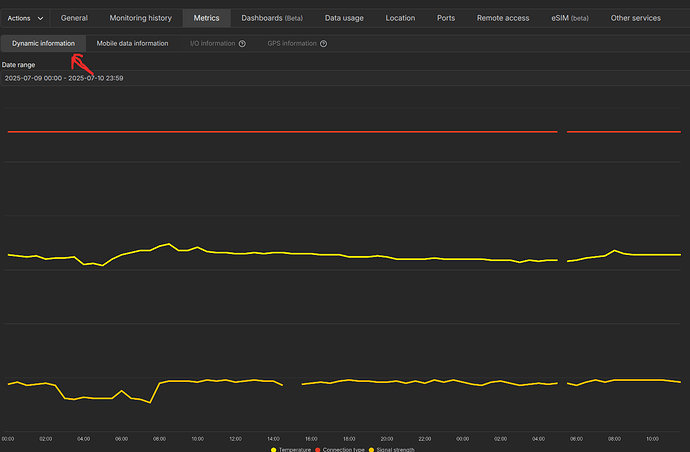The width and height of the screenshot is (690, 452).
Task: Toggle Connection type legend entry
Action: [x=342, y=449]
